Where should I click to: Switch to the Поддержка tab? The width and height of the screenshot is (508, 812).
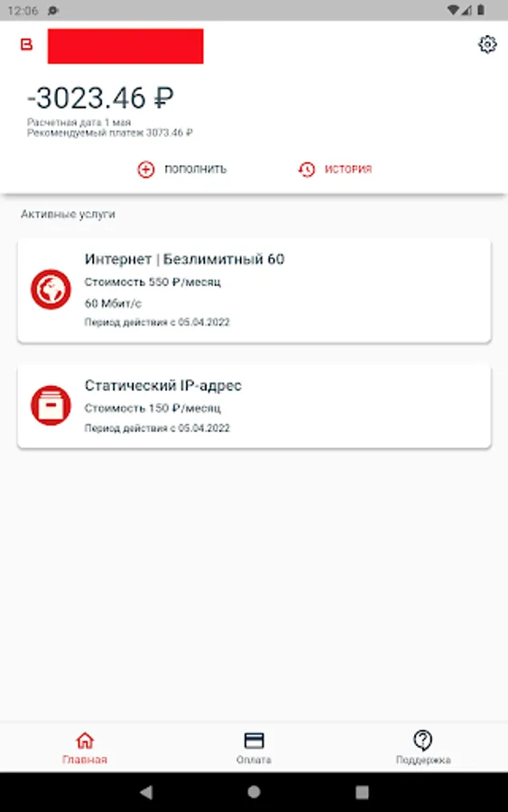[423, 747]
